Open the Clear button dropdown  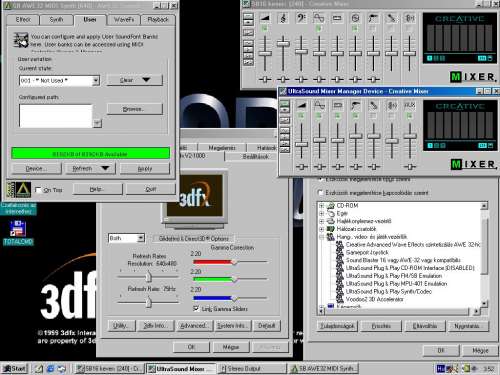(146, 80)
